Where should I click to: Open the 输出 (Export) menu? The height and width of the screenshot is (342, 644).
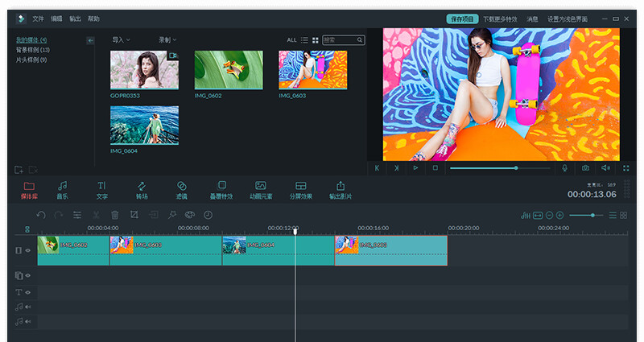(75, 19)
